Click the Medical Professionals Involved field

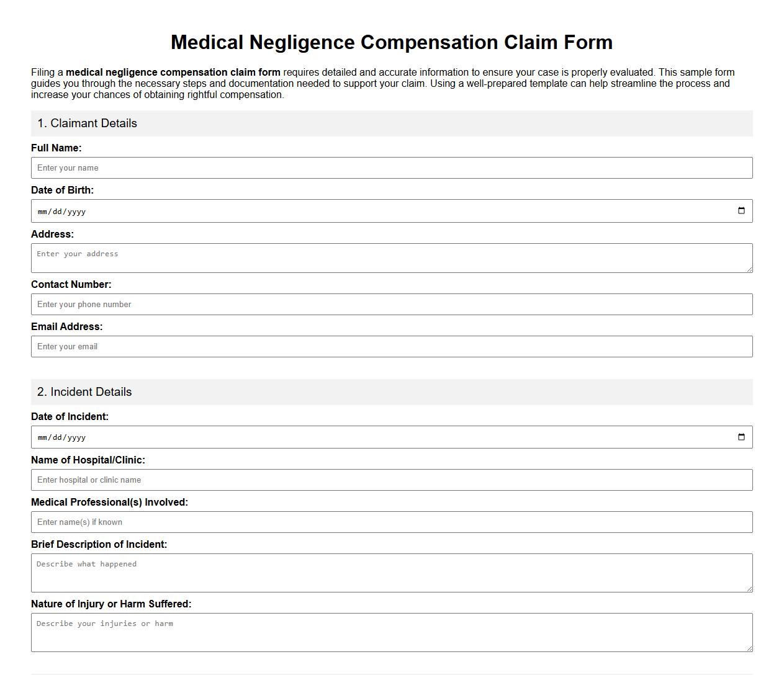pos(391,522)
